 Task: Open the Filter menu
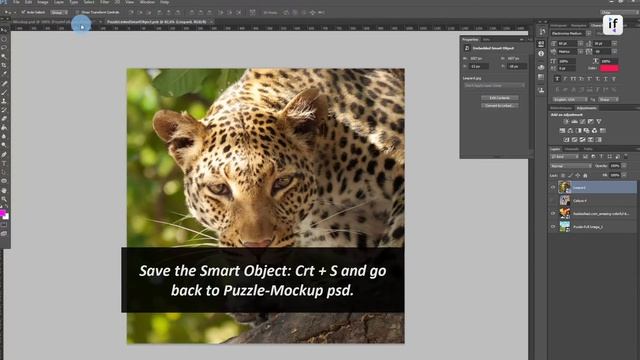[104, 2]
